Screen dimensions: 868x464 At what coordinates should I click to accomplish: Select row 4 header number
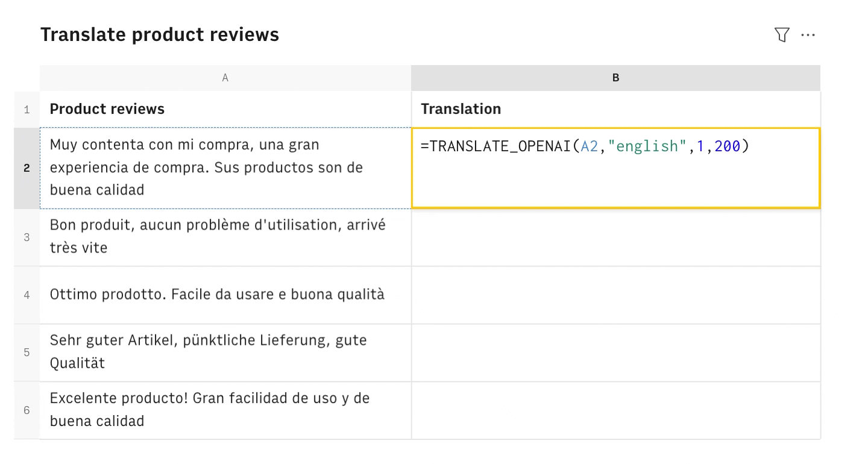pyautogui.click(x=27, y=295)
